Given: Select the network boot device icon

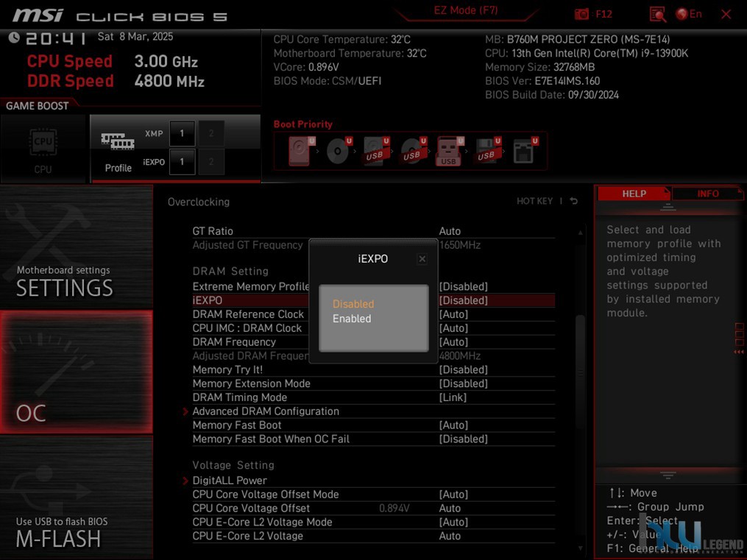Looking at the screenshot, I should pos(525,151).
